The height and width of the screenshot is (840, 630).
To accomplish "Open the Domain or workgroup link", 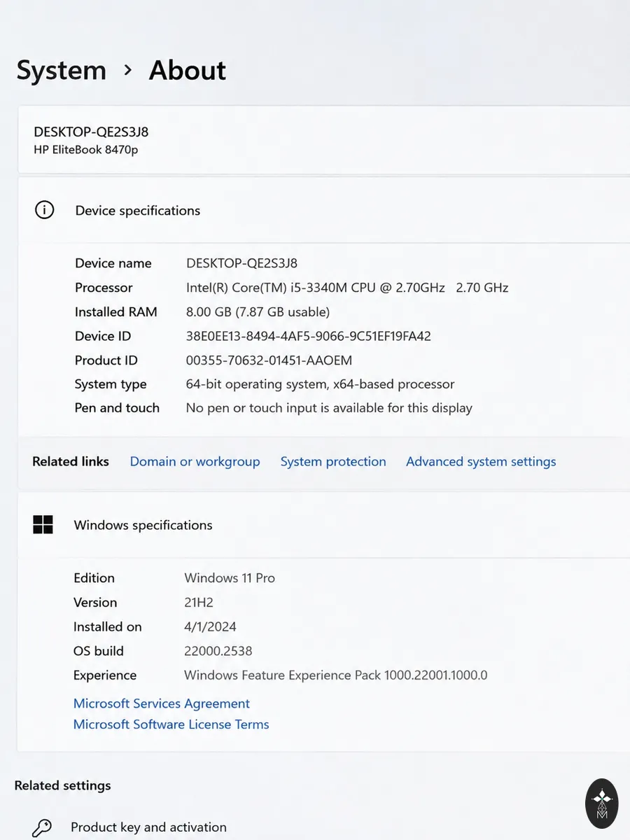I will tap(195, 461).
